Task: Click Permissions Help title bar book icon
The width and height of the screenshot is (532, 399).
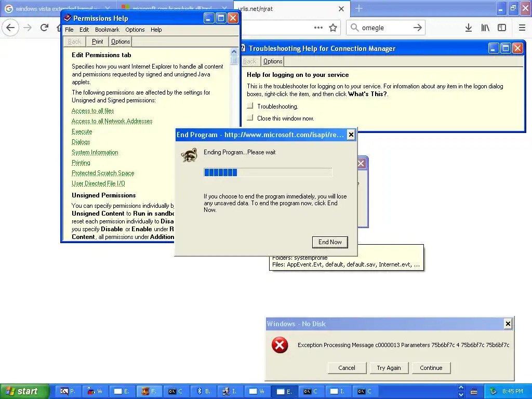Action: [x=67, y=18]
